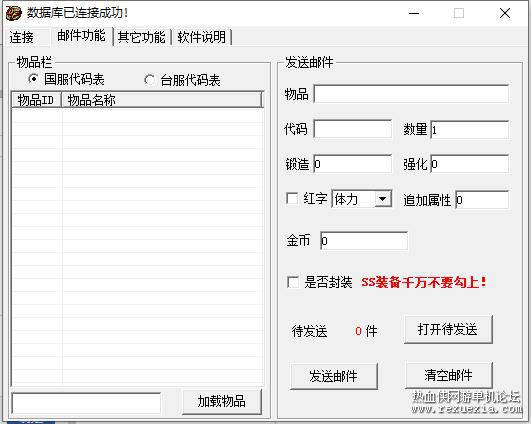Switch to the 连接 tab
The width and height of the screenshot is (531, 424).
22,37
